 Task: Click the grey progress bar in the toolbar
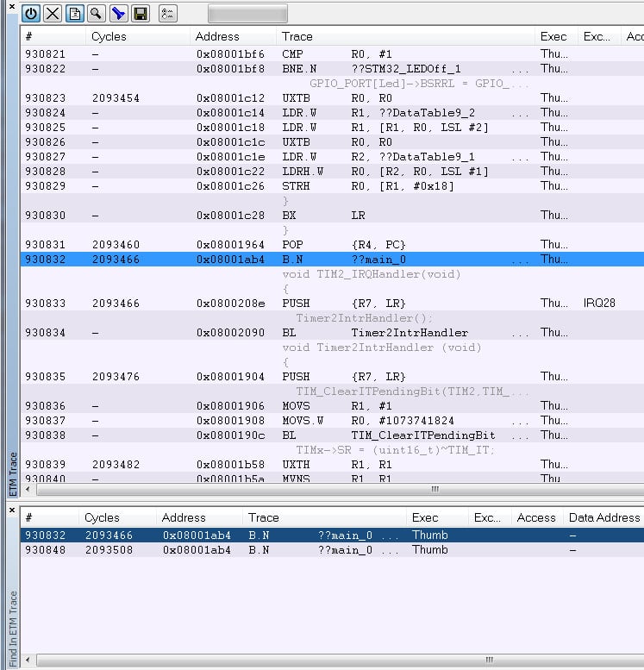(x=247, y=14)
